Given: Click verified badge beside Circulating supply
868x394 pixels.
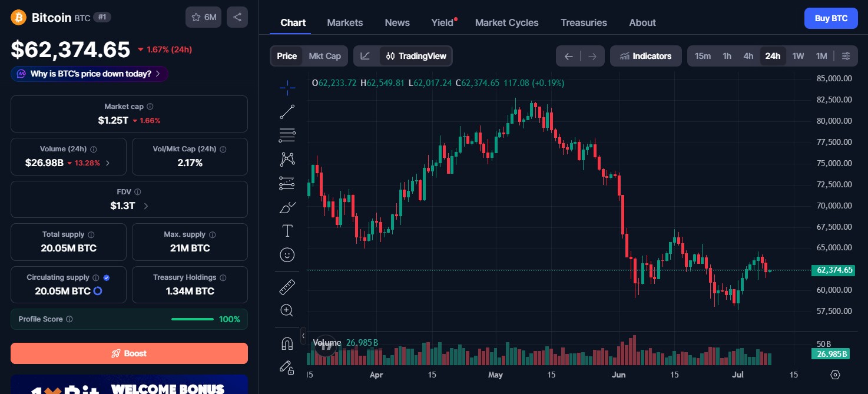Looking at the screenshot, I should 107,277.
